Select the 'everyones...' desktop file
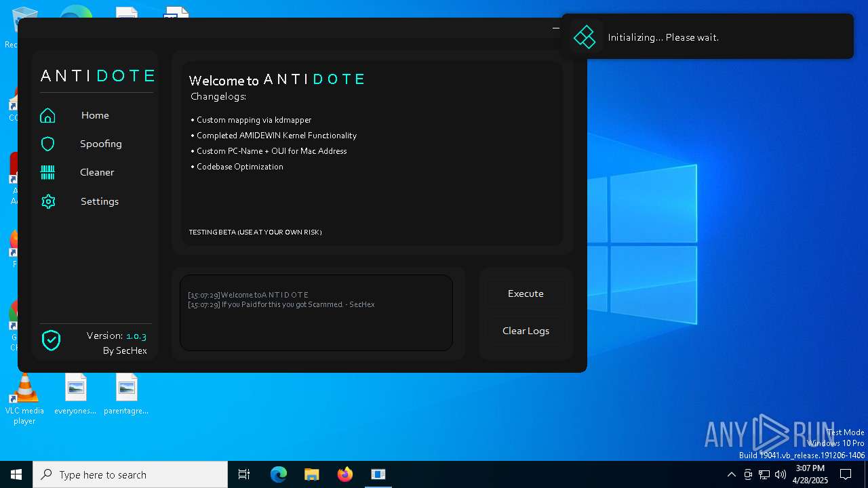Viewport: 868px width, 488px height. 75,394
